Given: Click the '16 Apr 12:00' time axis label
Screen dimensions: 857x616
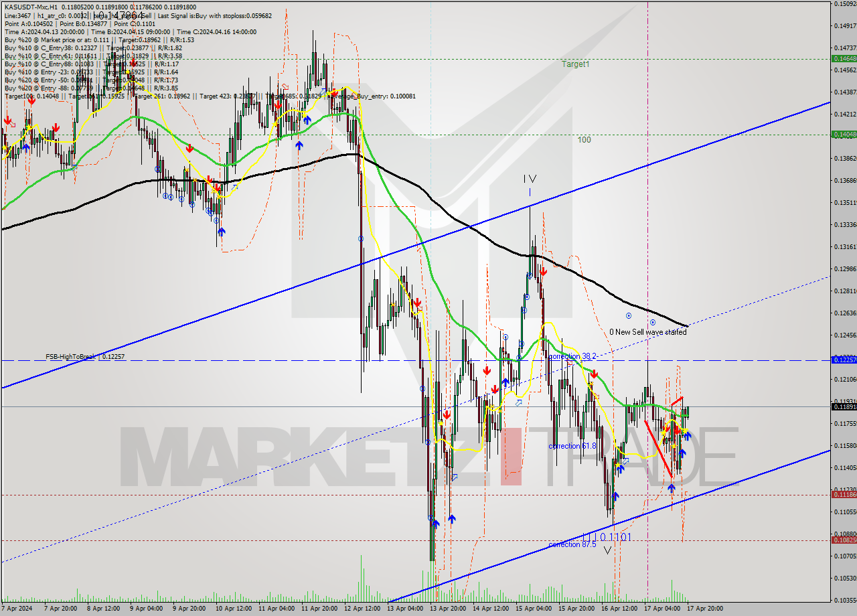Looking at the screenshot, I should pyautogui.click(x=619, y=609).
